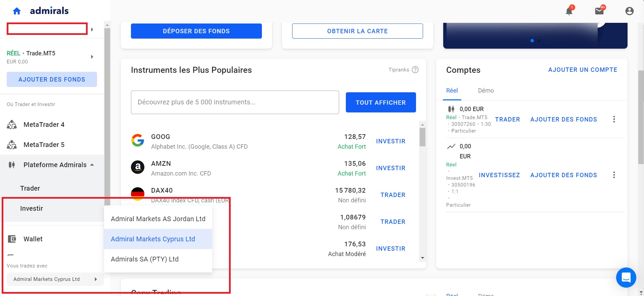Select Admiral Markets AS Jordan Ltd

point(158,219)
